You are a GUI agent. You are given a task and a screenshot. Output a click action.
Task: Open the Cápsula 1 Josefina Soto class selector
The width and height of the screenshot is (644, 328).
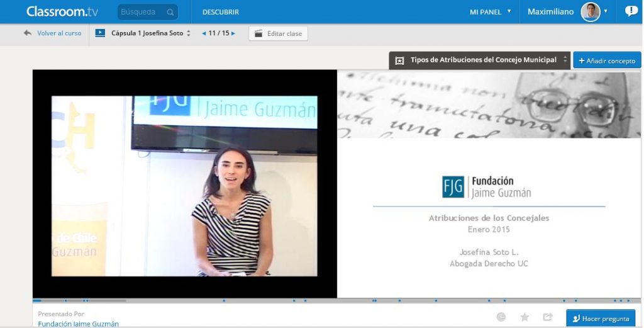point(150,33)
